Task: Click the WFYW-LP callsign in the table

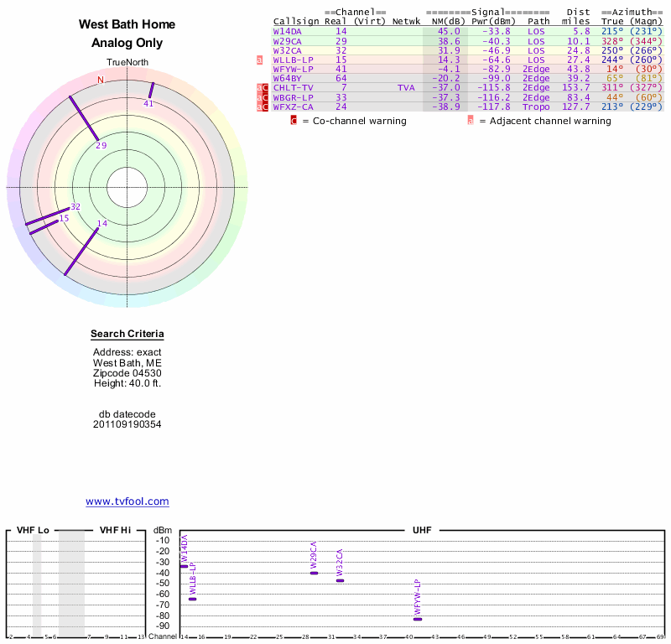Action: tap(293, 69)
